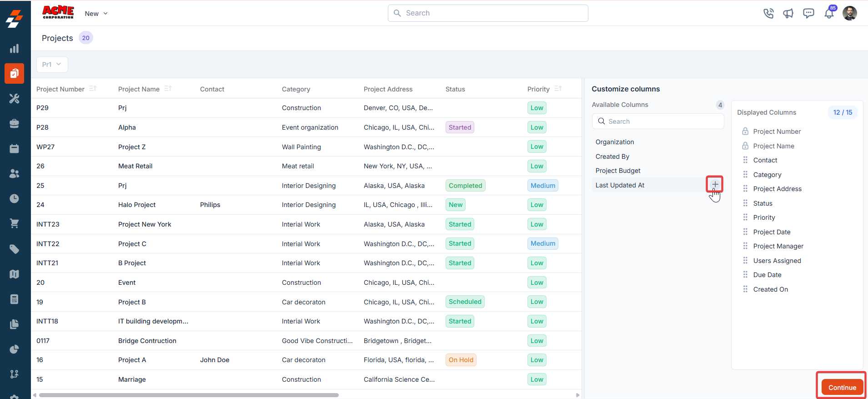Expand the New dropdown menu
Screen dimensions: 868x399
tap(96, 14)
